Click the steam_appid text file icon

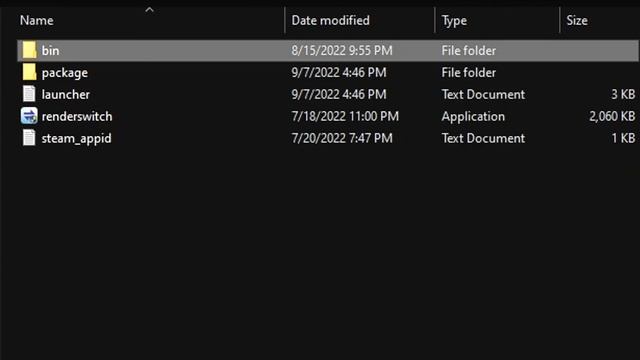[x=29, y=138]
